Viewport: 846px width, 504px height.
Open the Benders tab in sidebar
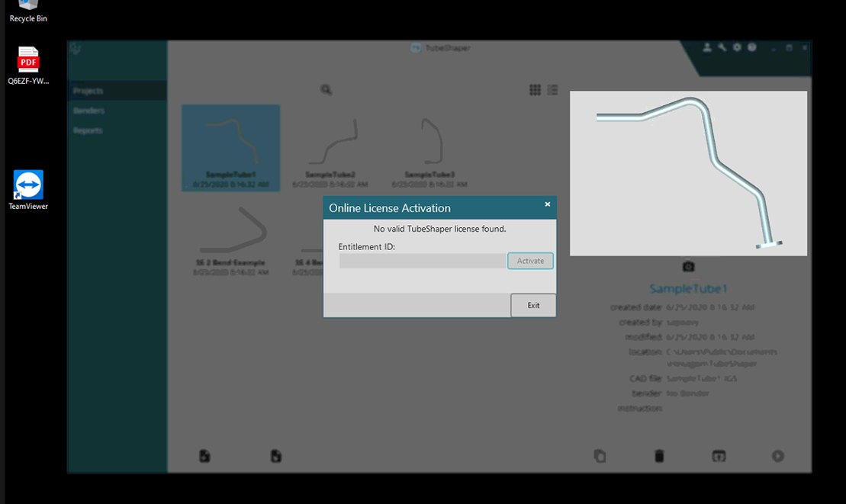pyautogui.click(x=89, y=111)
